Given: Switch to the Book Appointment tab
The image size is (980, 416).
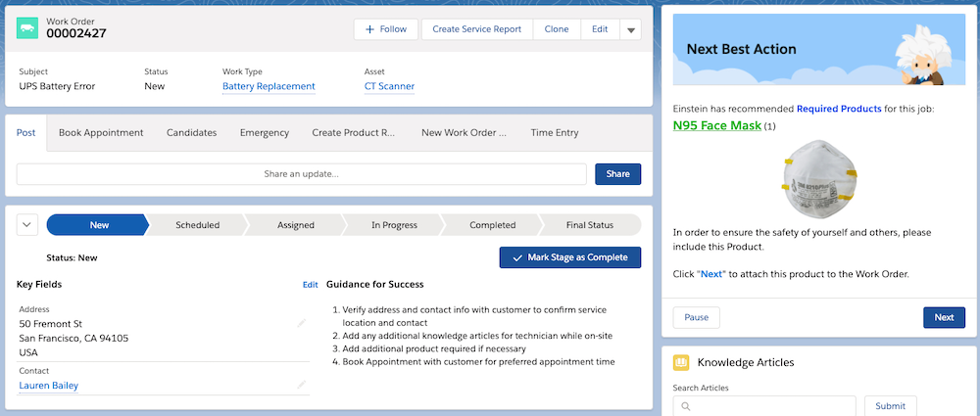Looking at the screenshot, I should click(101, 133).
